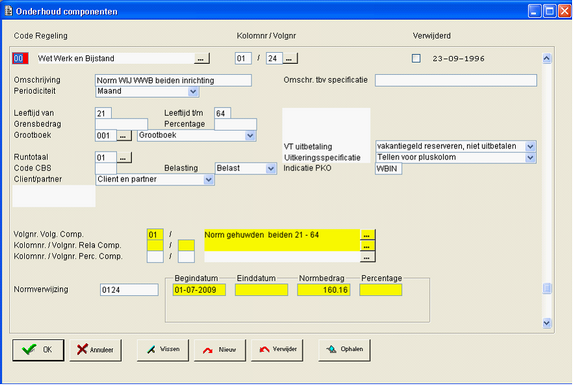
Task: Click the Indicatie PKO field WBIN
Action: 388,169
